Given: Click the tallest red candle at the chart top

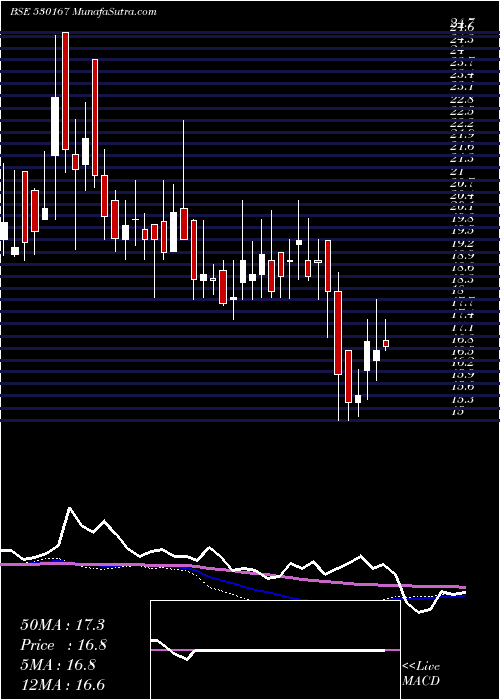Looking at the screenshot, I should (x=65, y=91).
